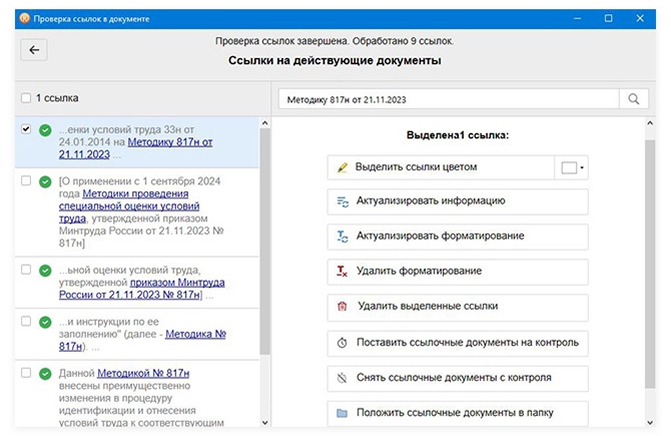Click the clock icon for document control
Image resolution: width=671 pixels, height=436 pixels.
(x=343, y=342)
